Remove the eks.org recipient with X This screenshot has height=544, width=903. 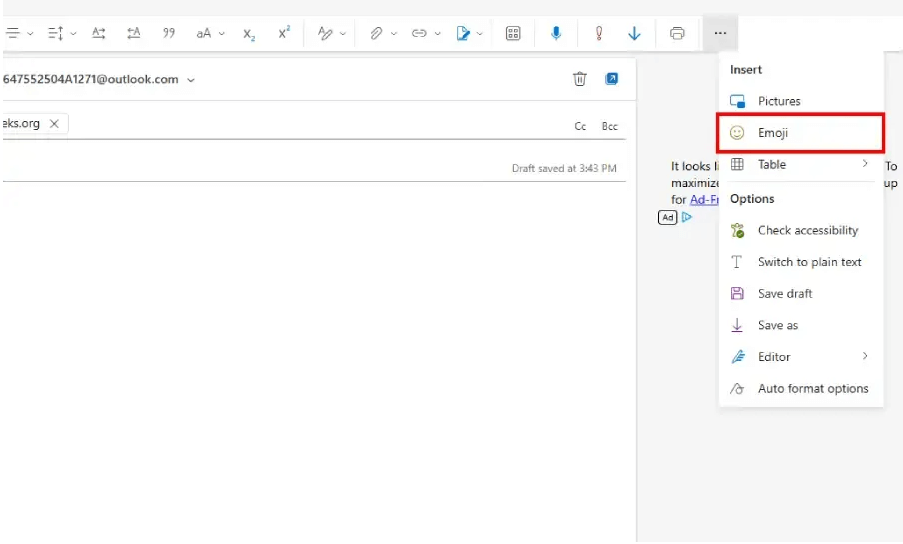coord(54,124)
